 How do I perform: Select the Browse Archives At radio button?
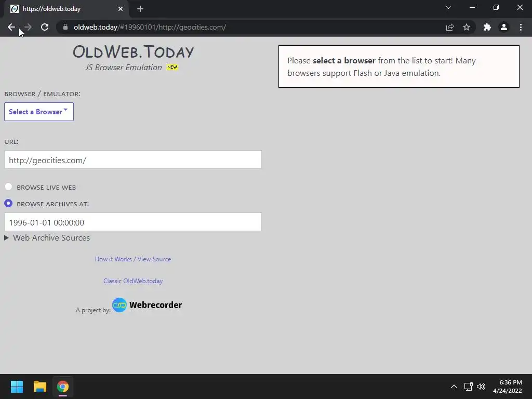click(x=8, y=203)
